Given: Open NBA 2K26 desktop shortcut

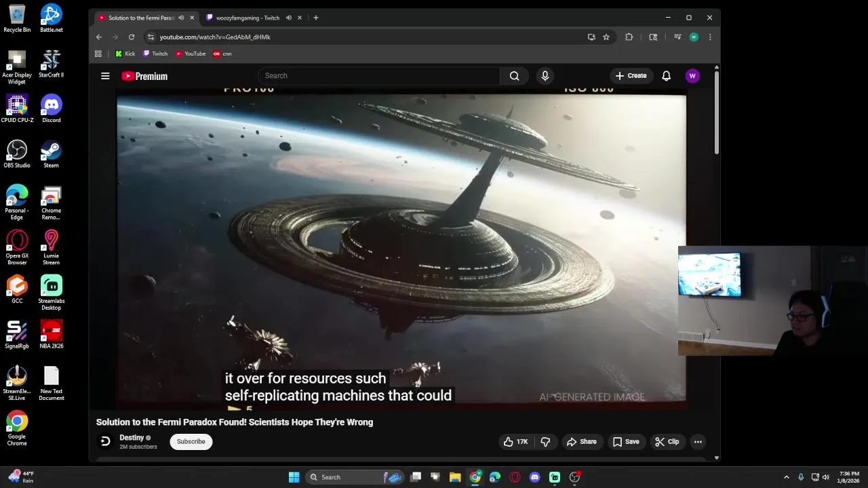Looking at the screenshot, I should coord(51,334).
